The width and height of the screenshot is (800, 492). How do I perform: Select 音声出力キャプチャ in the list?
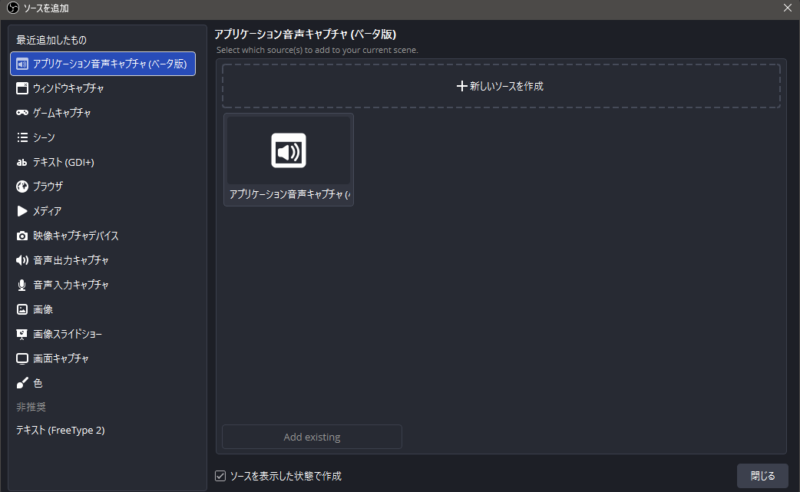pyautogui.click(x=103, y=260)
